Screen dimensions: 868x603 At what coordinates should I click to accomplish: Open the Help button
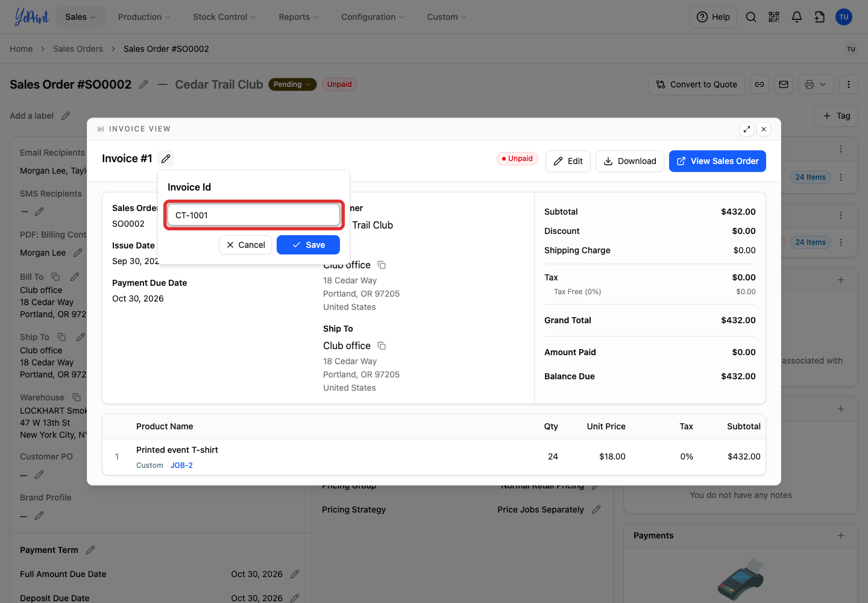click(713, 17)
